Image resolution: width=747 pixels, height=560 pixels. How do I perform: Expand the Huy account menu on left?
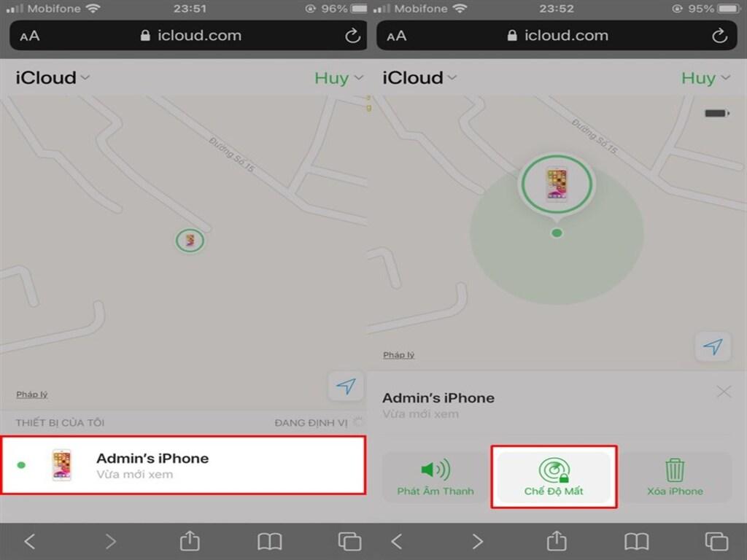tap(338, 78)
